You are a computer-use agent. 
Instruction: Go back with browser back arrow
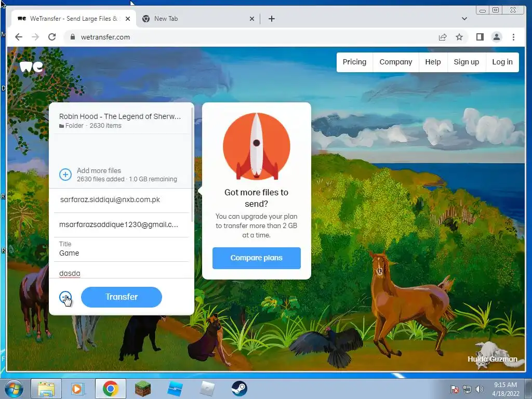point(19,37)
